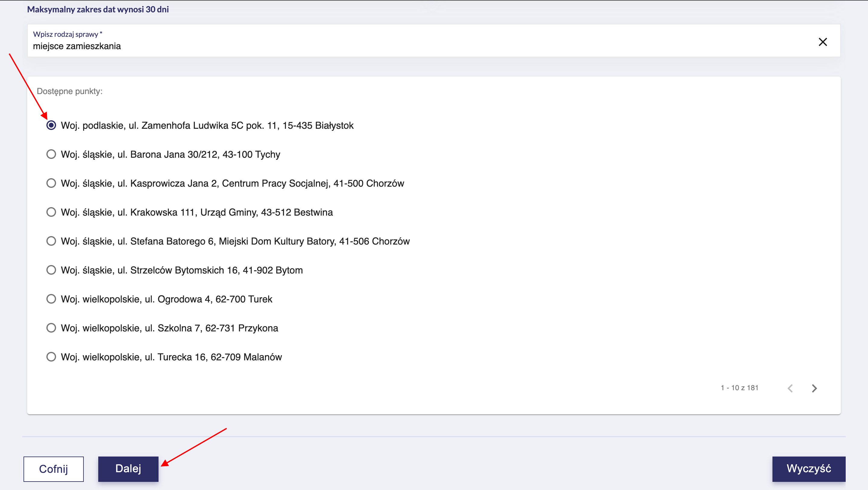Pick Szkolna 7 Przykona radio option
Screen dimensions: 868x490
tap(51, 328)
